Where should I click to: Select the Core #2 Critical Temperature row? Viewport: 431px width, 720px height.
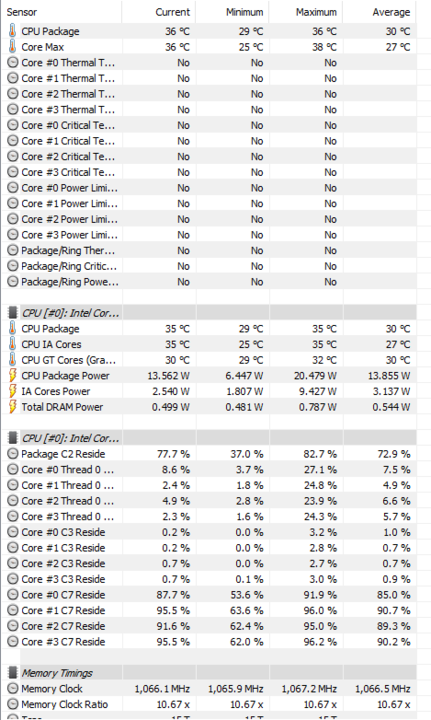click(209, 157)
